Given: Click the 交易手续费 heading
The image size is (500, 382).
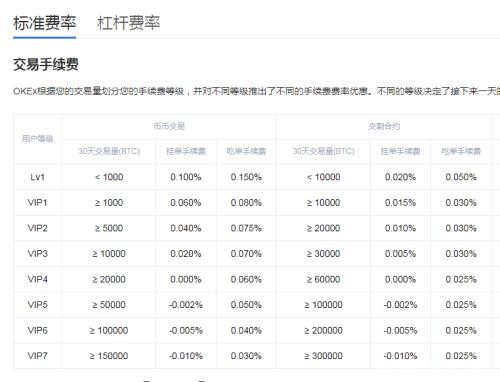Looking at the screenshot, I should [46, 64].
